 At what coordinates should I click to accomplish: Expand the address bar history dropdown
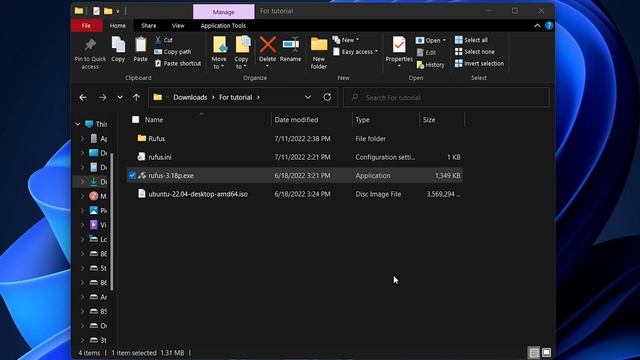point(308,97)
